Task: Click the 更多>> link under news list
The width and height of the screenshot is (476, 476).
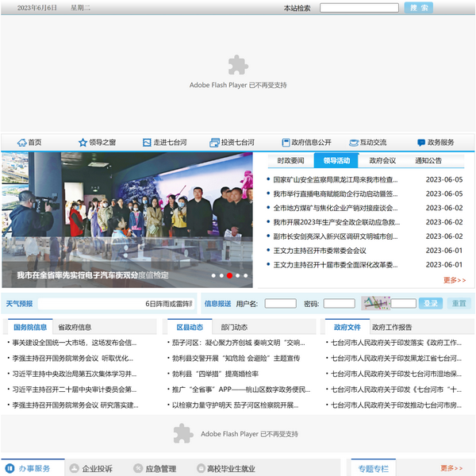Action: (455, 280)
